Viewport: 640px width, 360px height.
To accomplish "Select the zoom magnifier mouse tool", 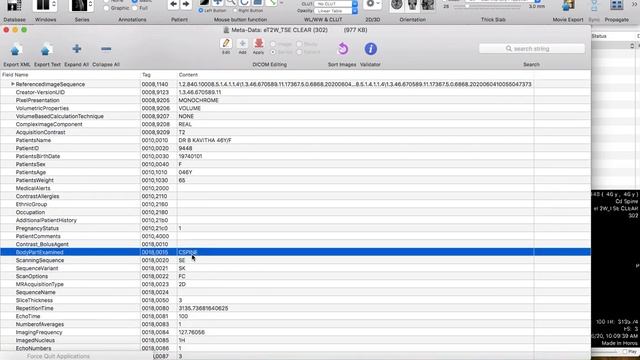I will click(231, 3).
